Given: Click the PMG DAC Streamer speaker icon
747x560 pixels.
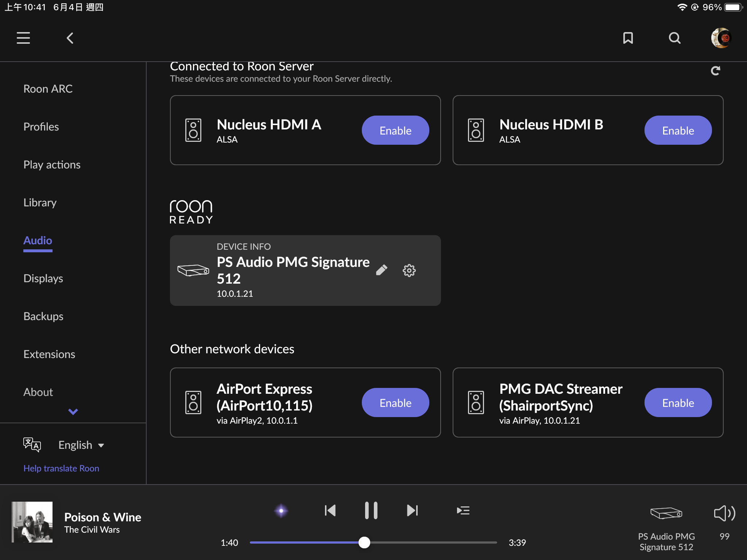Looking at the screenshot, I should click(x=476, y=402).
